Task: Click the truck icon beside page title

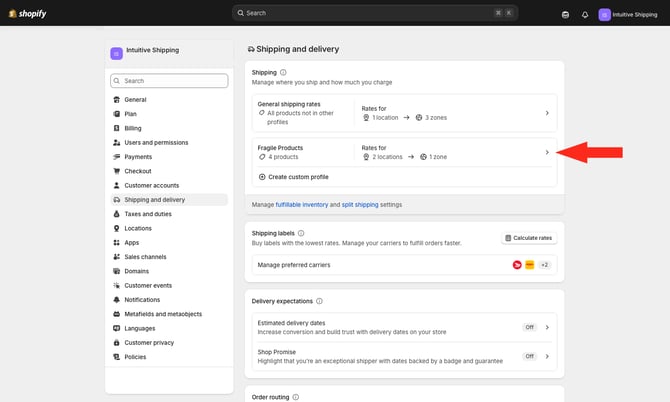Action: 251,50
